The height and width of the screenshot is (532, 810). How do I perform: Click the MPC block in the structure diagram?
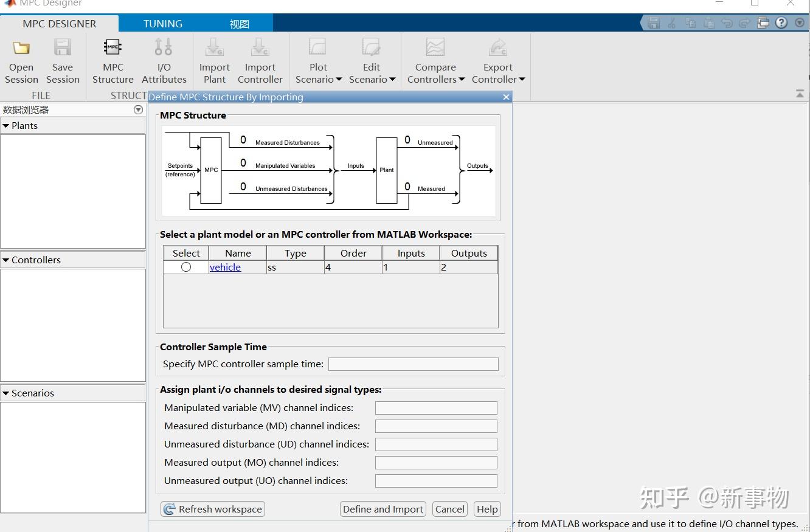tap(211, 170)
